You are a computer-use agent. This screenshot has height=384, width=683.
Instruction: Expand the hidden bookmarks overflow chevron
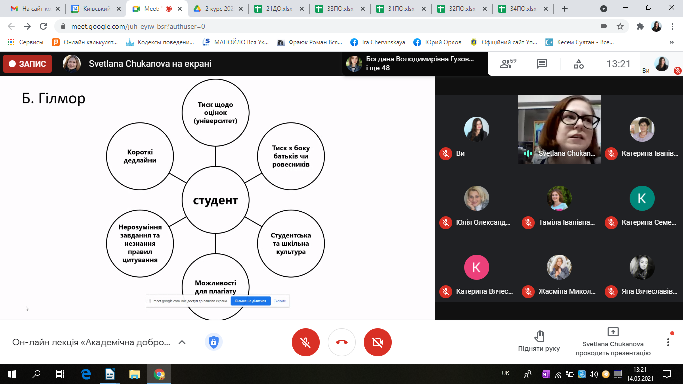tap(672, 42)
